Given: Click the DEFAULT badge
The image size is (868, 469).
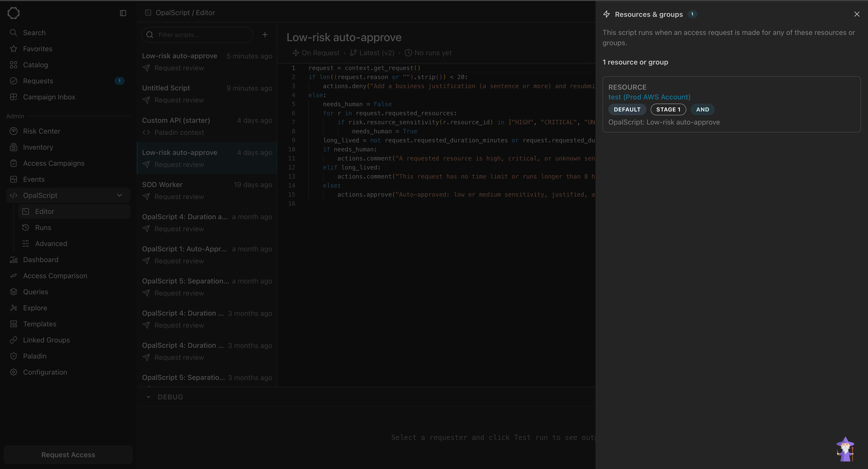Looking at the screenshot, I should tap(627, 109).
